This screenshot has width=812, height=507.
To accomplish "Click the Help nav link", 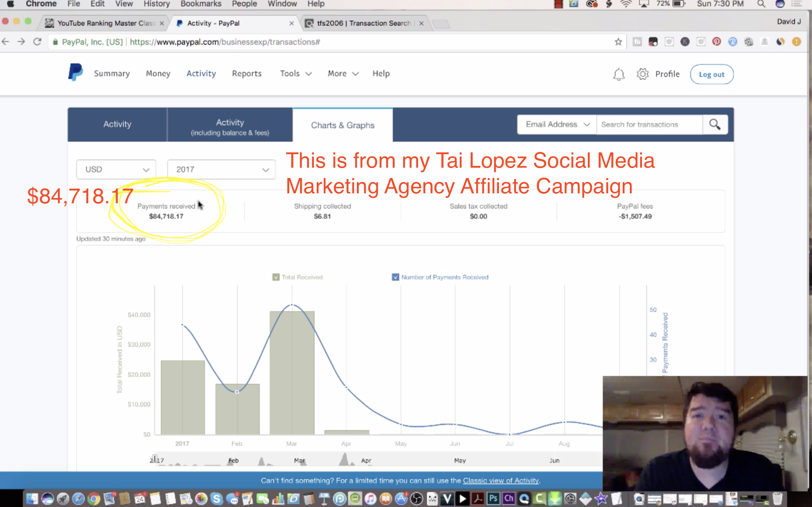I will [x=381, y=74].
